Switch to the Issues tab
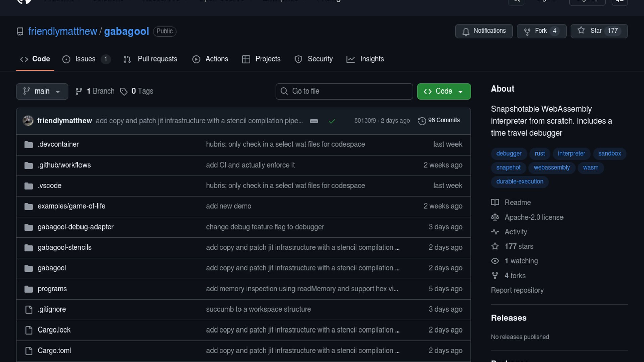This screenshot has height=362, width=644. point(85,59)
